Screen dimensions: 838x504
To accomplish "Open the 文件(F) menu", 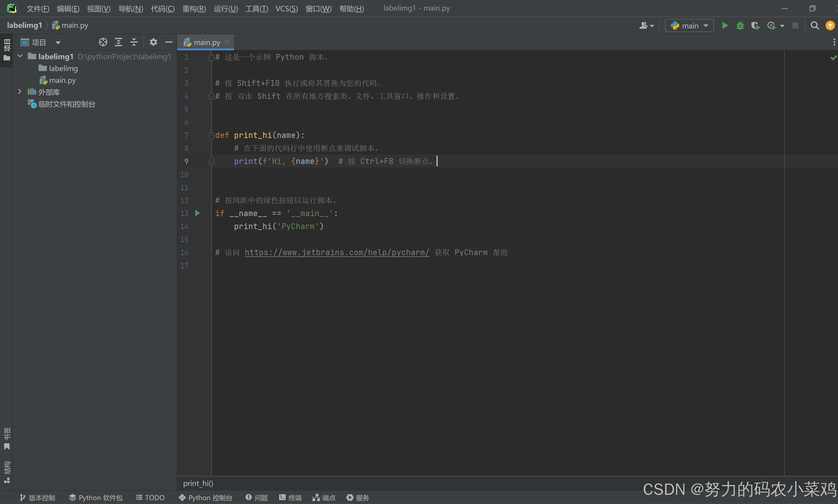I will [x=38, y=9].
